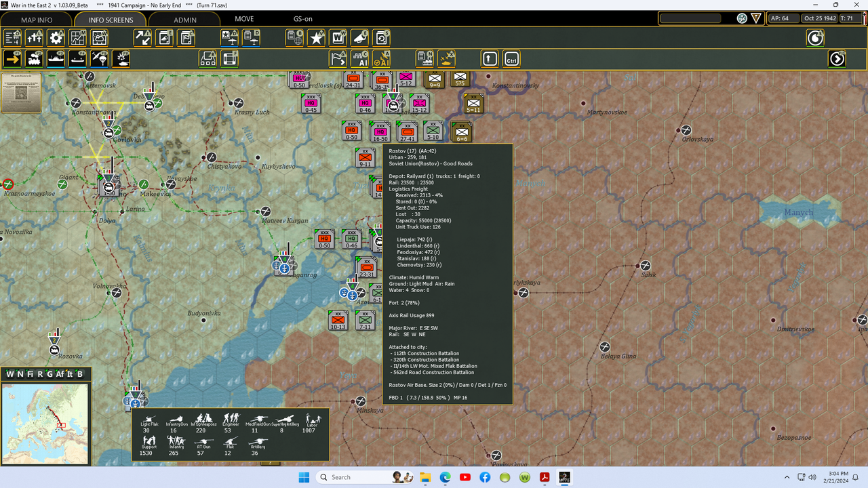Click the taskbar Search box
Image resolution: width=868 pixels, height=488 pixels.
pos(365,477)
